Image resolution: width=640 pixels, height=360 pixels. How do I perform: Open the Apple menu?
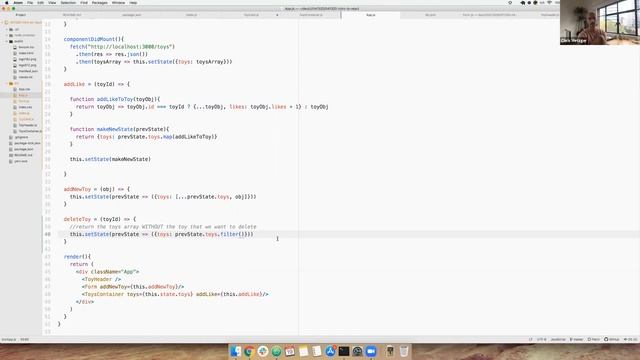(x=7, y=2)
